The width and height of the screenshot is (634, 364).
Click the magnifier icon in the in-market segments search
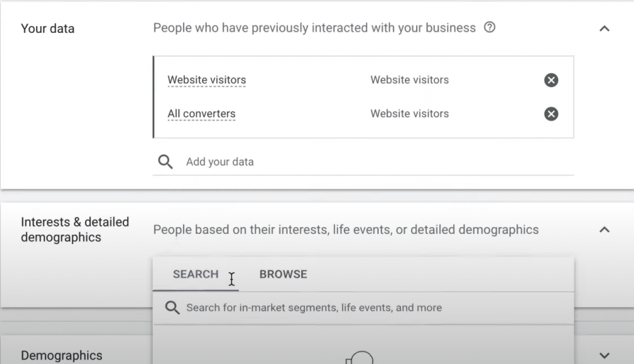172,308
